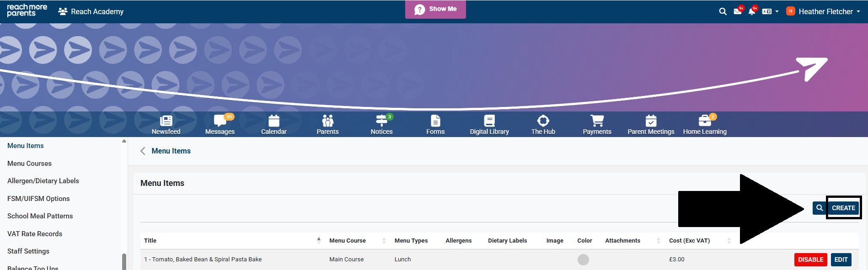Open Allergen/Dietary Labels in sidebar
The height and width of the screenshot is (270, 868).
click(x=43, y=181)
